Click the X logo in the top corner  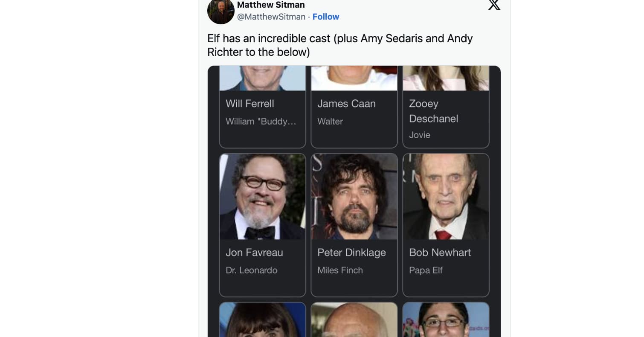(x=493, y=6)
